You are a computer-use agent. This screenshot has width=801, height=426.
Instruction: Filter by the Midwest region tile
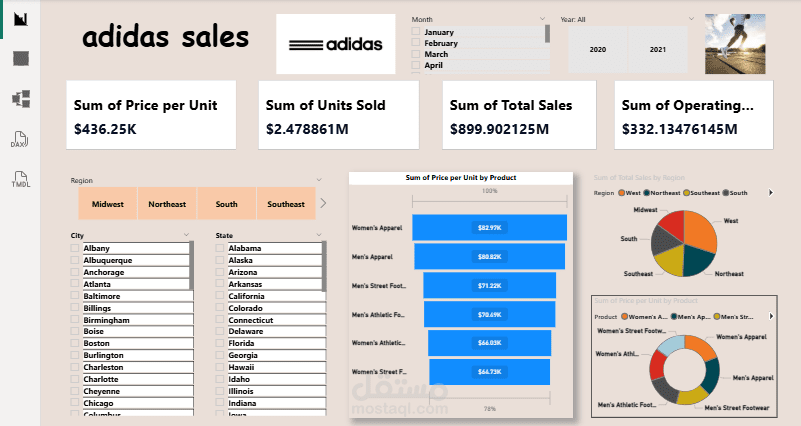tap(108, 204)
